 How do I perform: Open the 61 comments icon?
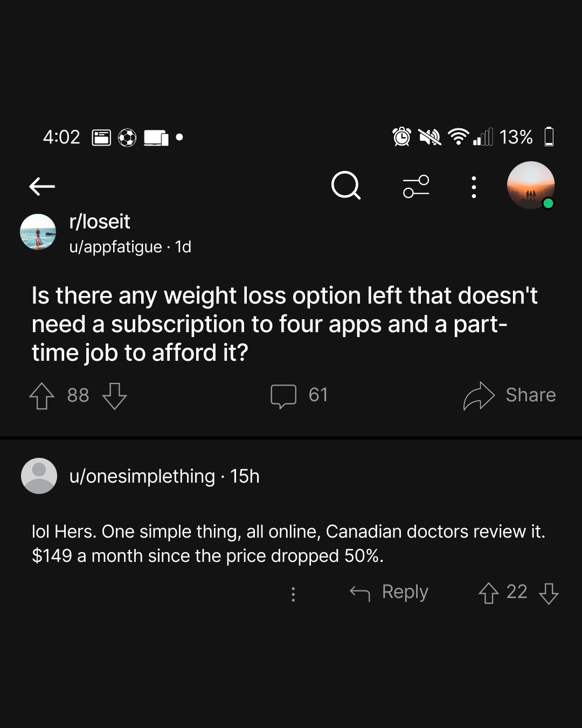(283, 396)
